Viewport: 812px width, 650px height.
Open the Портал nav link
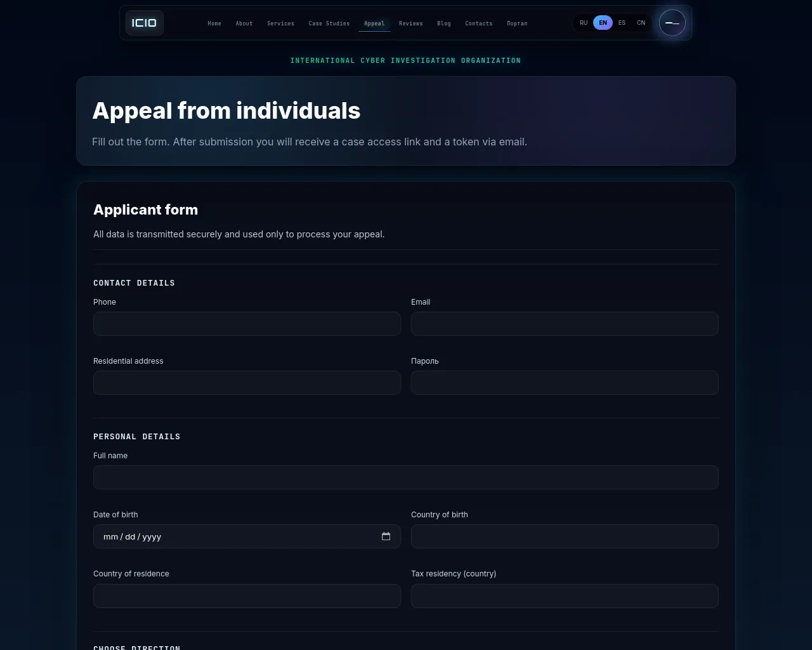pos(517,23)
